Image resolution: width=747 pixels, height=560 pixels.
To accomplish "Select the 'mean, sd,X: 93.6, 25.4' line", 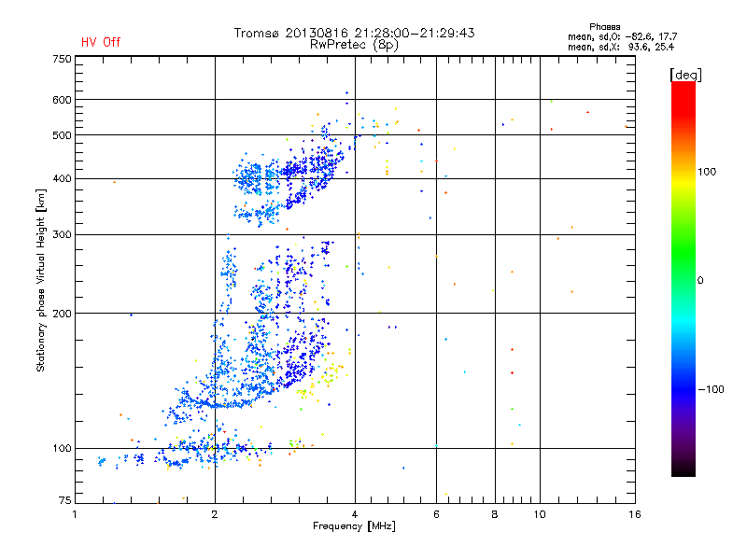I will [621, 47].
